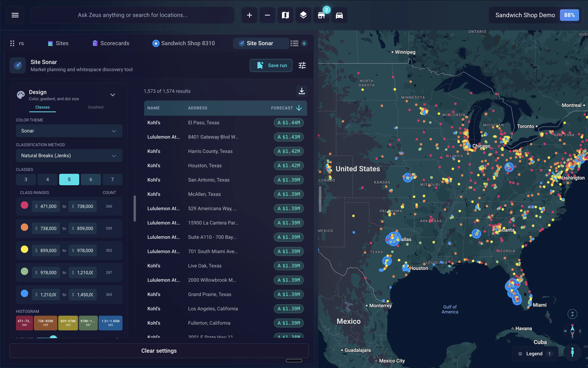Viewport: 588px width, 368px height.
Task: Click the A $1.44M forecast badge
Action: [289, 123]
